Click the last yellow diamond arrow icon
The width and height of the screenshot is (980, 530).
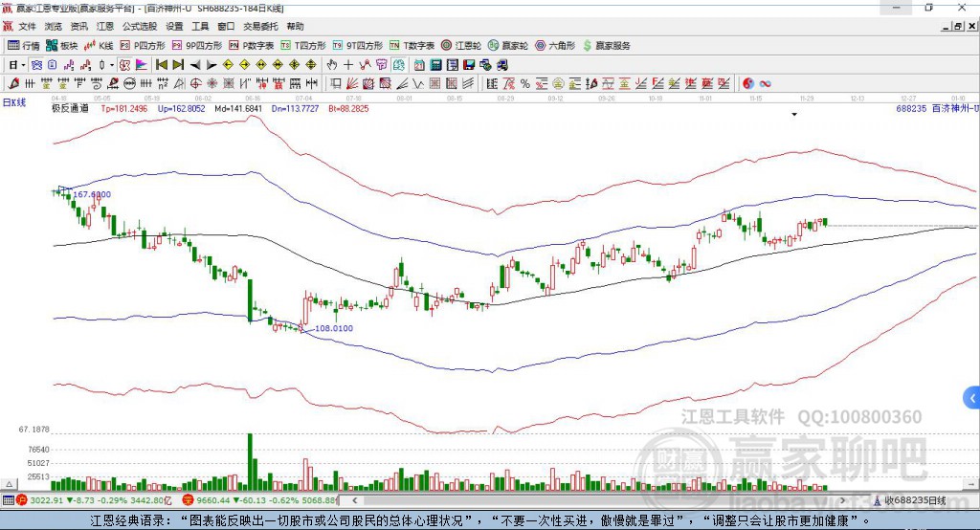click(x=311, y=65)
